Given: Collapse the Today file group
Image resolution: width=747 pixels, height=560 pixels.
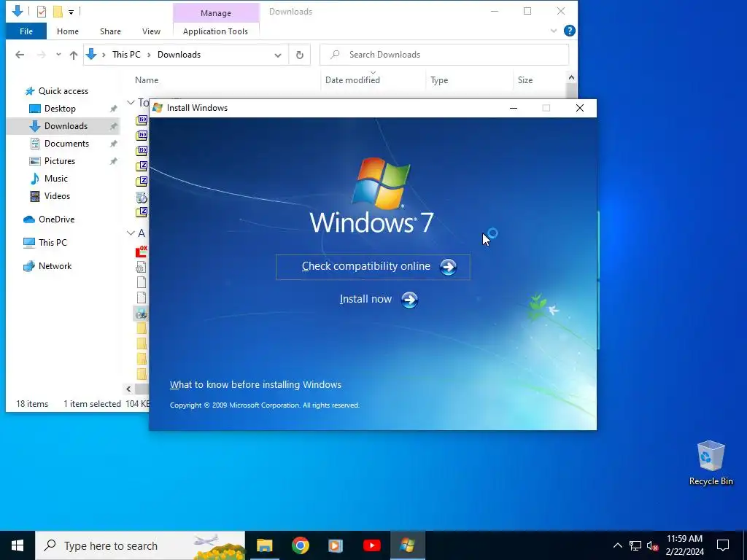Looking at the screenshot, I should tap(131, 102).
